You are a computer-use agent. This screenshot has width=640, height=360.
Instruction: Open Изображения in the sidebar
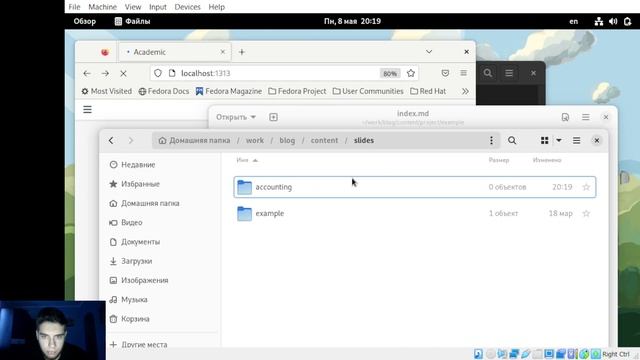139,280
